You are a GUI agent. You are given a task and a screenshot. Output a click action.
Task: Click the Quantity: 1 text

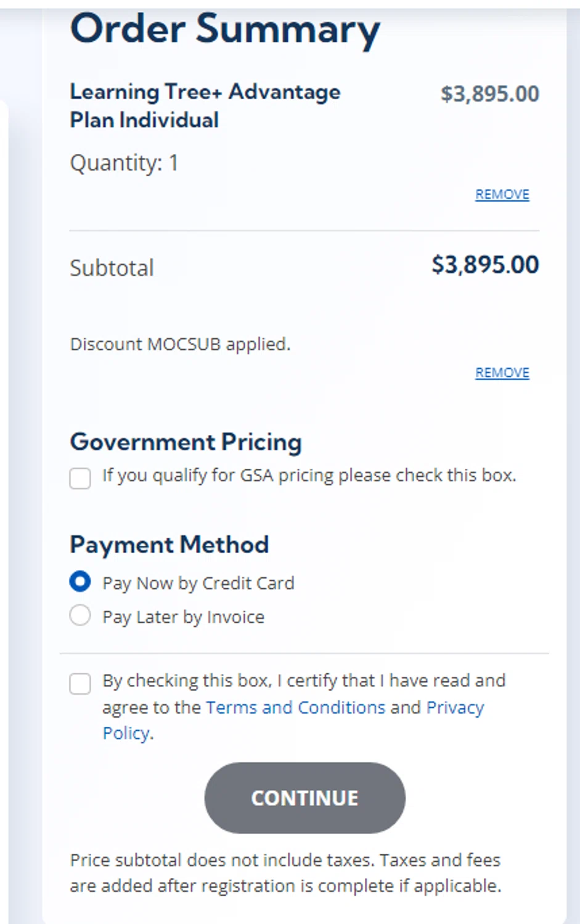point(124,163)
